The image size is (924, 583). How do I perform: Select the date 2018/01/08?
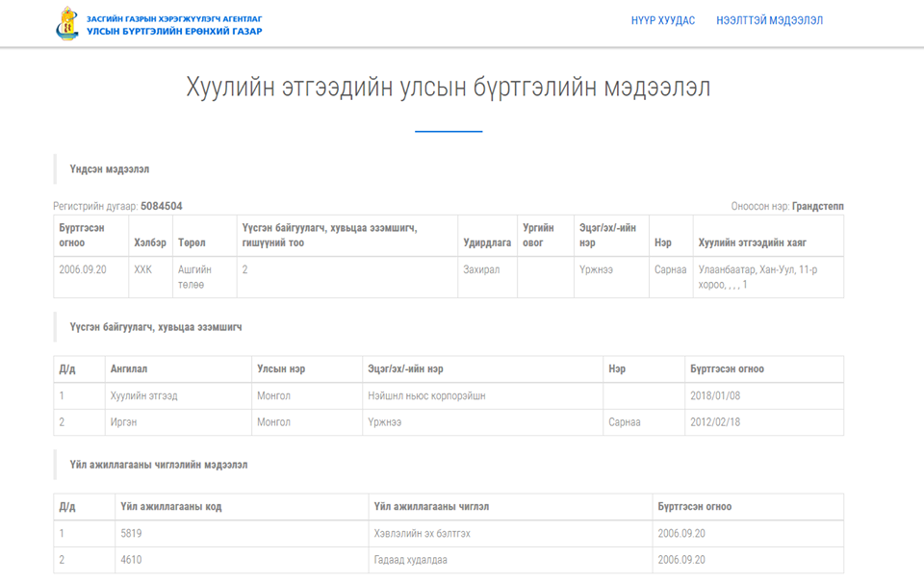point(715,395)
